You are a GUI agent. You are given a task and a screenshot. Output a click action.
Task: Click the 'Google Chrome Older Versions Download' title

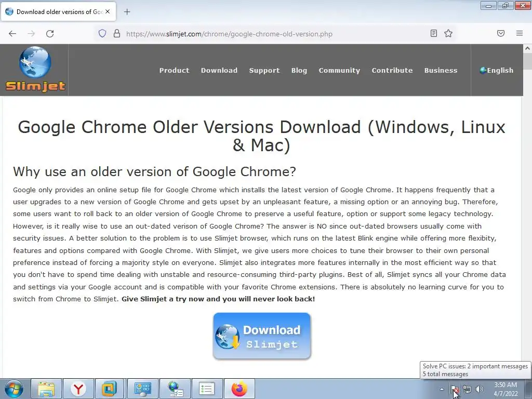click(262, 136)
